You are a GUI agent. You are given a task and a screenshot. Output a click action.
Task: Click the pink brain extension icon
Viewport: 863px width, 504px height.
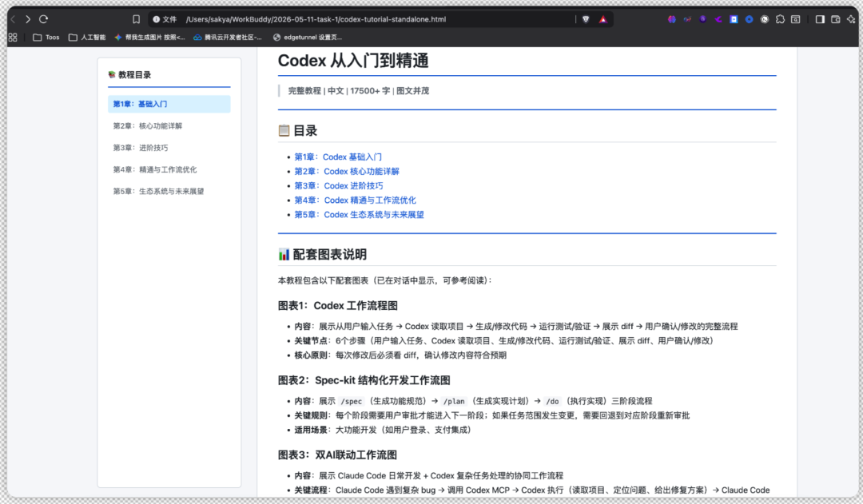(x=672, y=19)
